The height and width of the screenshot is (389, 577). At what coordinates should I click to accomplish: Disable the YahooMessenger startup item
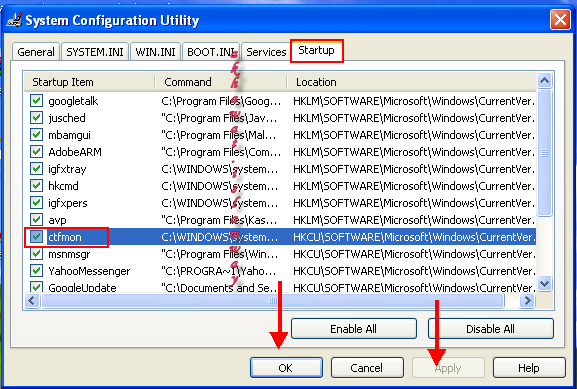[x=36, y=271]
